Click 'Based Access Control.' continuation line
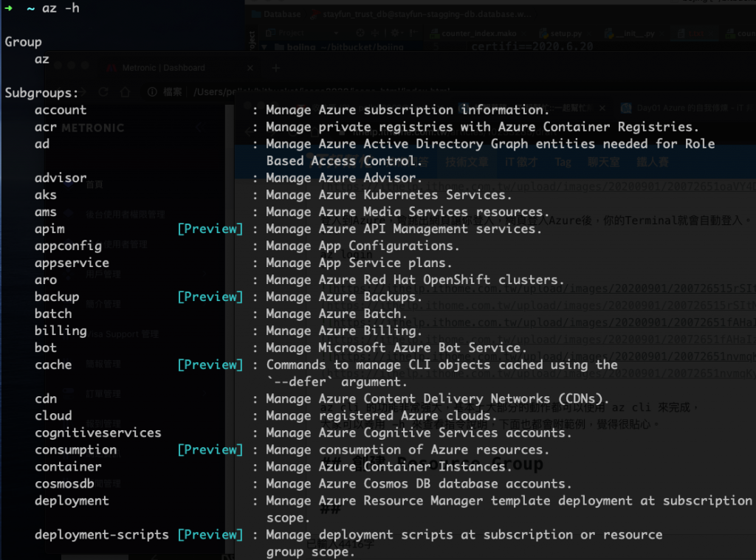The height and width of the screenshot is (560, 756). point(344,161)
